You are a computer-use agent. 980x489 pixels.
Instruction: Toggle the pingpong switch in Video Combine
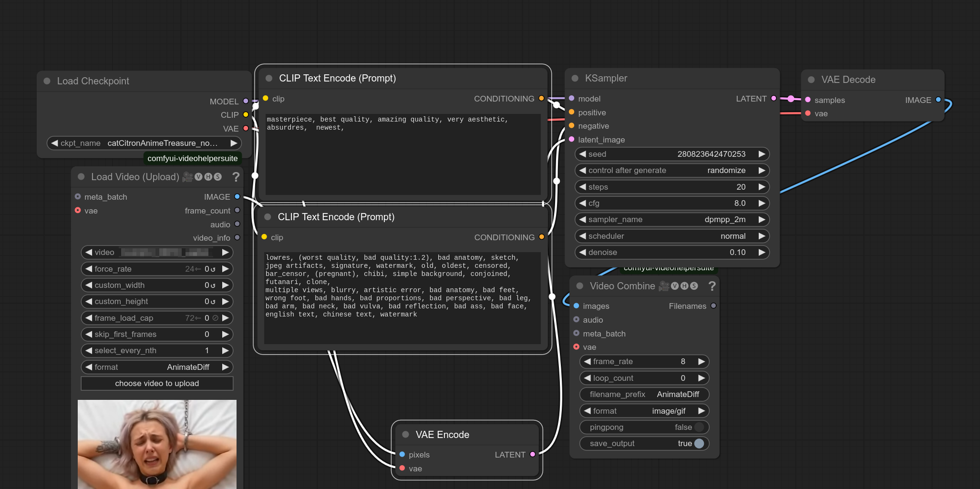tap(699, 427)
